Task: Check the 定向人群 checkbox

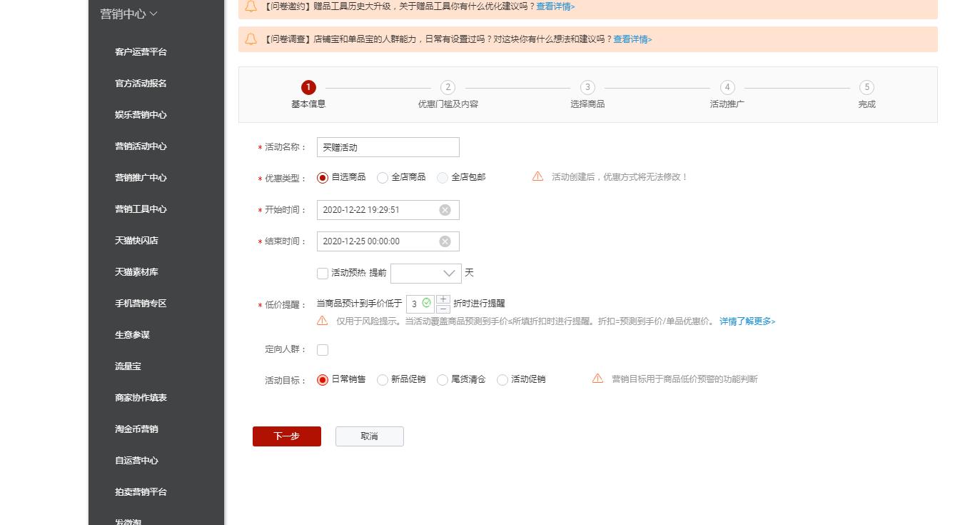Action: pos(323,350)
